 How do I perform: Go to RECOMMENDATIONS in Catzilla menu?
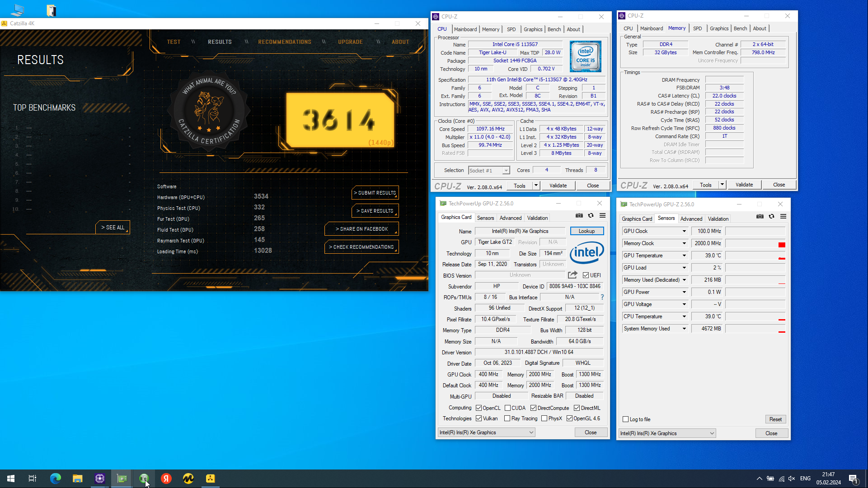[285, 42]
